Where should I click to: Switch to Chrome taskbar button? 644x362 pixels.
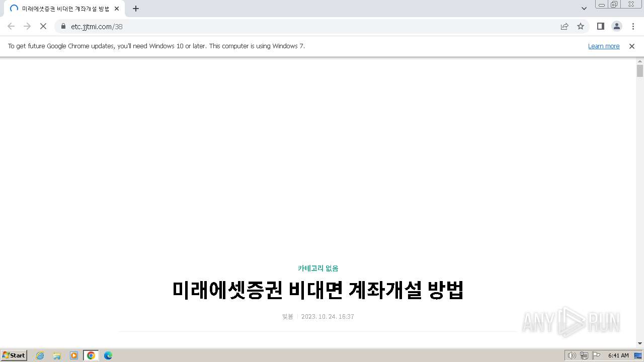[91, 355]
